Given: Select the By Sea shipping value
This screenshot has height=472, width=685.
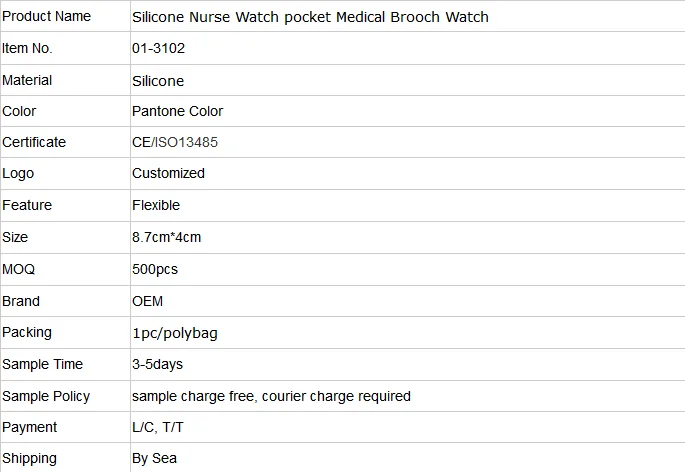Looking at the screenshot, I should [x=154, y=459].
